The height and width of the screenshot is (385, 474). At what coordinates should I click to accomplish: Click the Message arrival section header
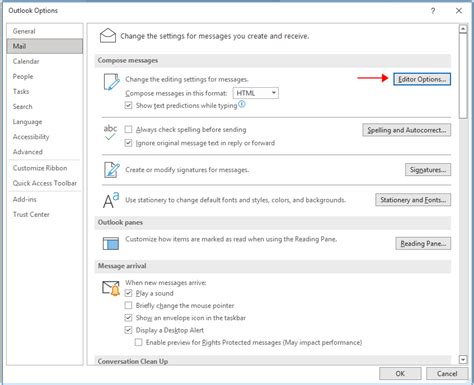click(x=273, y=266)
